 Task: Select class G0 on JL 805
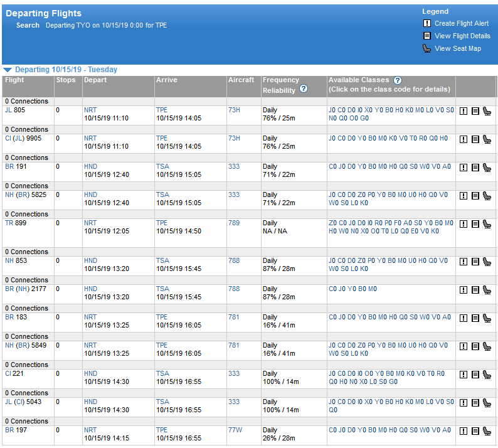point(364,119)
